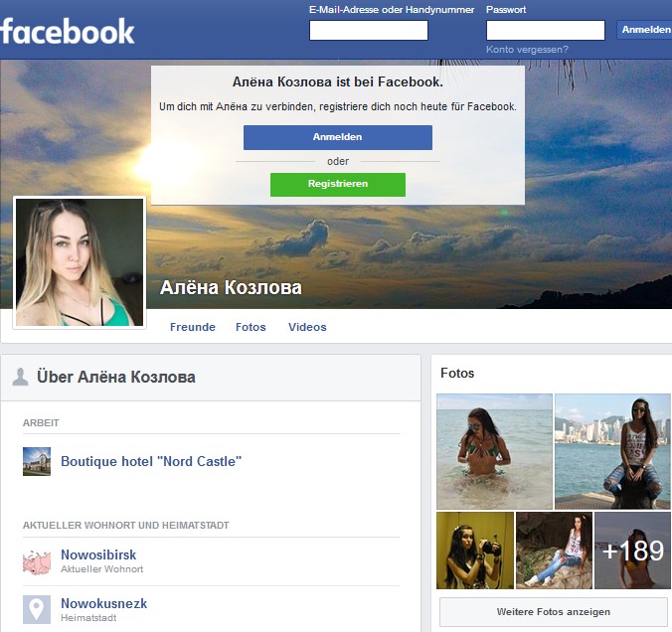
Task: Click the AKTUELLER WOHNORT UND HEIMATSTADT label
Action: click(x=126, y=526)
